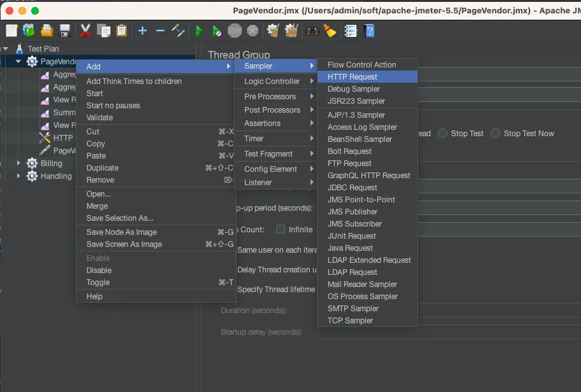Click the Search binoculars icon
Screen dimensions: 581x392
[x=312, y=31]
